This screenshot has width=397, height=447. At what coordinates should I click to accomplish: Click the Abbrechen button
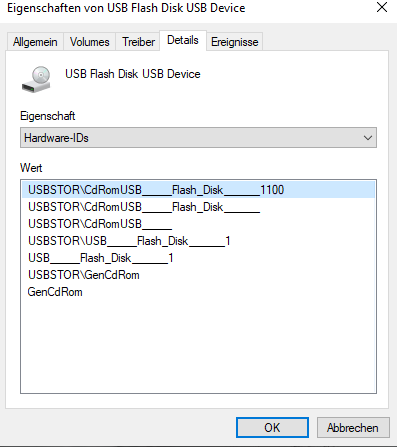(x=353, y=427)
